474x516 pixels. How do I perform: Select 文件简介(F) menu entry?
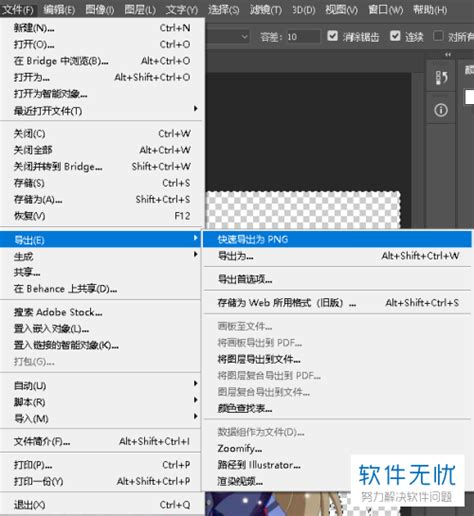pos(101,442)
